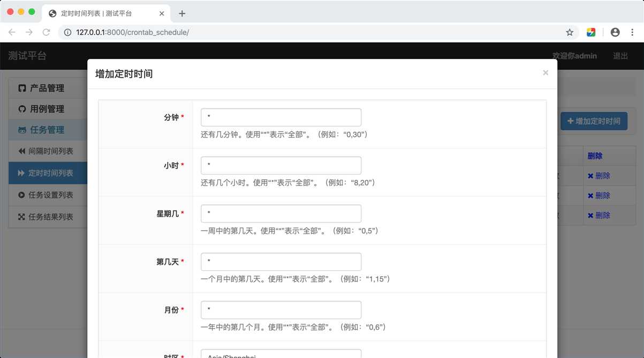Click the 分钟 input field

pyautogui.click(x=281, y=117)
